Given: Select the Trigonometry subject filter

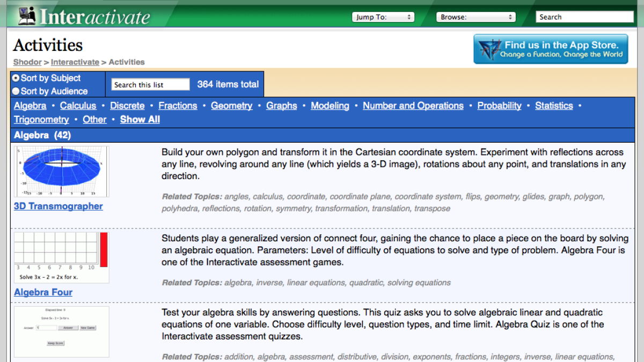Looking at the screenshot, I should pos(41,119).
